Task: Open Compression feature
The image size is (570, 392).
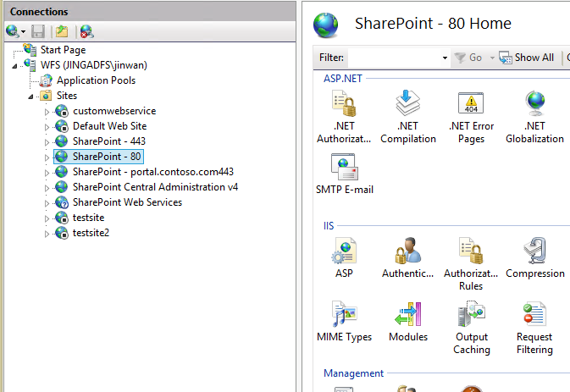Action: pyautogui.click(x=535, y=257)
